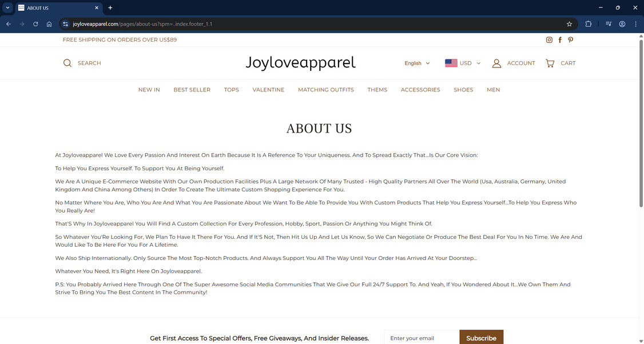Click the CART link text
This screenshot has width=644, height=344.
(568, 63)
